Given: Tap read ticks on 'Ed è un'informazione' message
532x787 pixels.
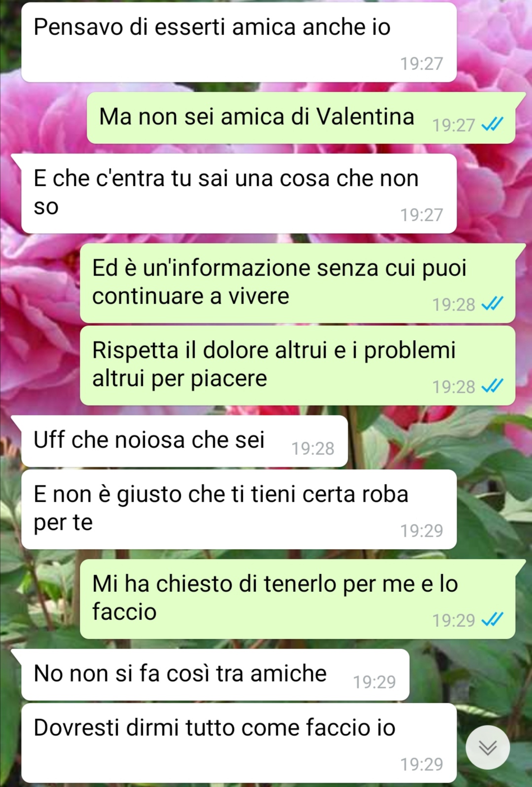Looking at the screenshot, I should 492,304.
